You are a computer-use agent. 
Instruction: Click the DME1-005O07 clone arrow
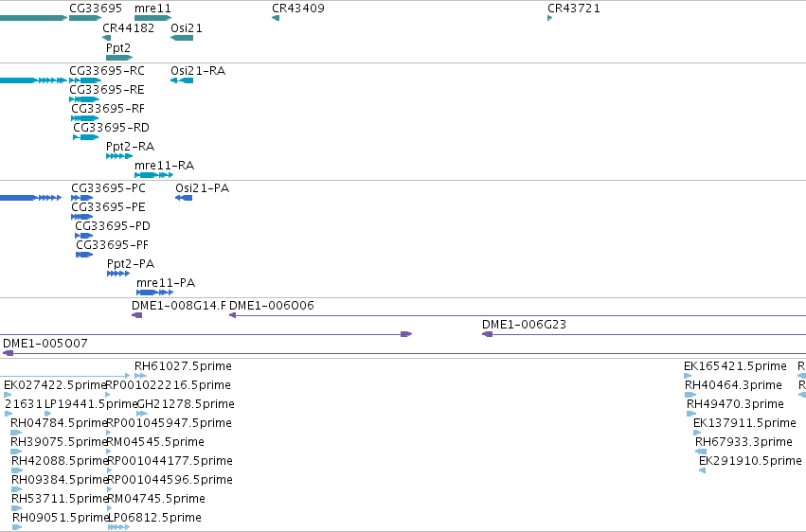404,353
